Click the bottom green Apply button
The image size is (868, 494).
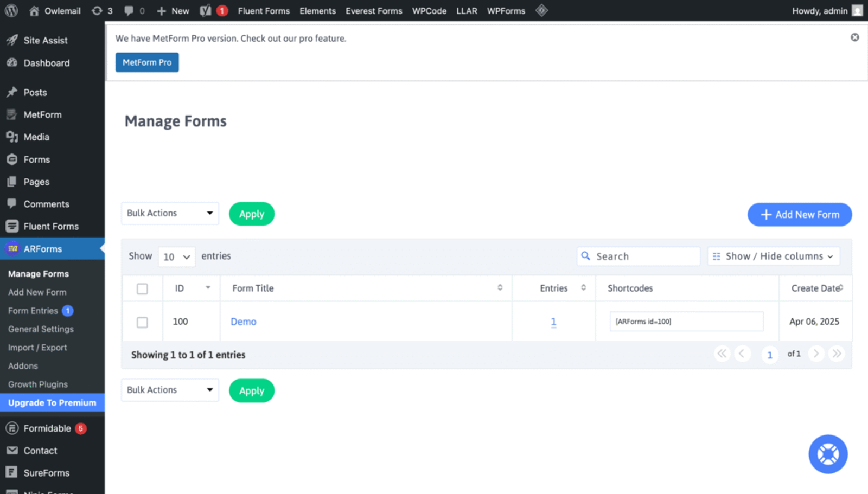(252, 390)
